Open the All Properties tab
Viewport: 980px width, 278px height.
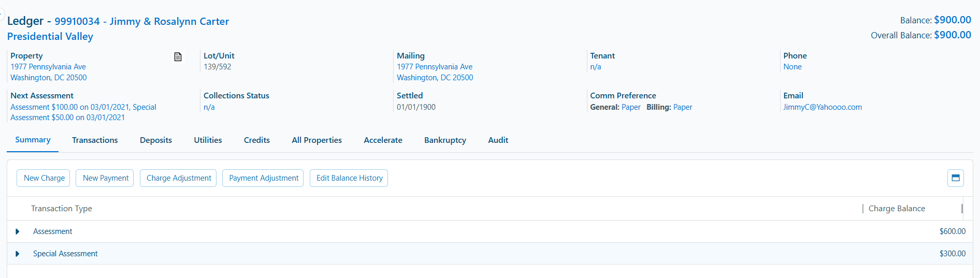tap(316, 140)
